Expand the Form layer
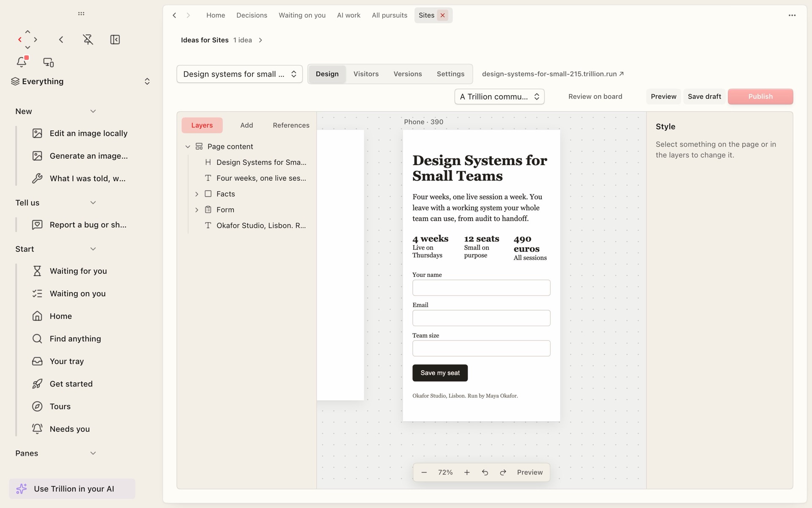Image resolution: width=812 pixels, height=508 pixels. pyautogui.click(x=197, y=210)
